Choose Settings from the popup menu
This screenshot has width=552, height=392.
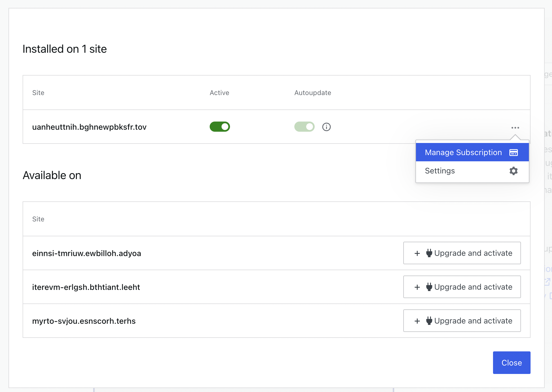pos(440,171)
